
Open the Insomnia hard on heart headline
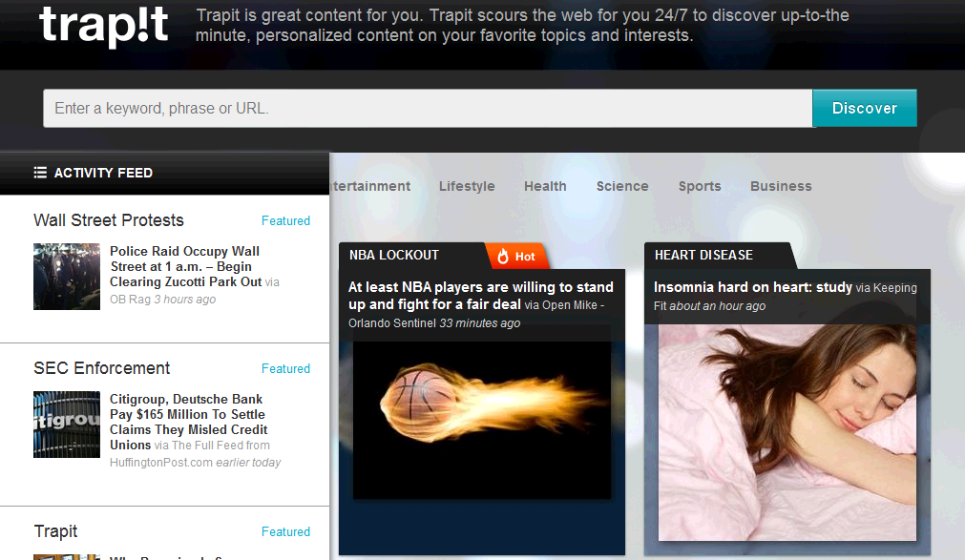pyautogui.click(x=753, y=287)
